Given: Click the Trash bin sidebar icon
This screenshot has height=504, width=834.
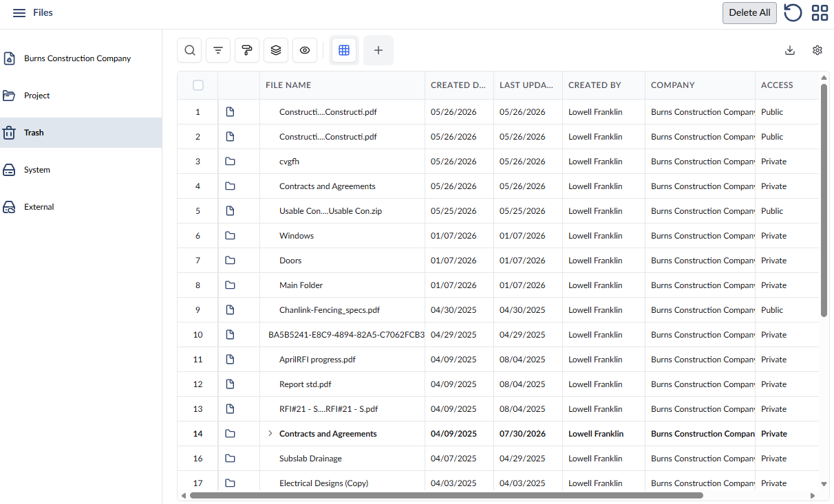Looking at the screenshot, I should 10,133.
